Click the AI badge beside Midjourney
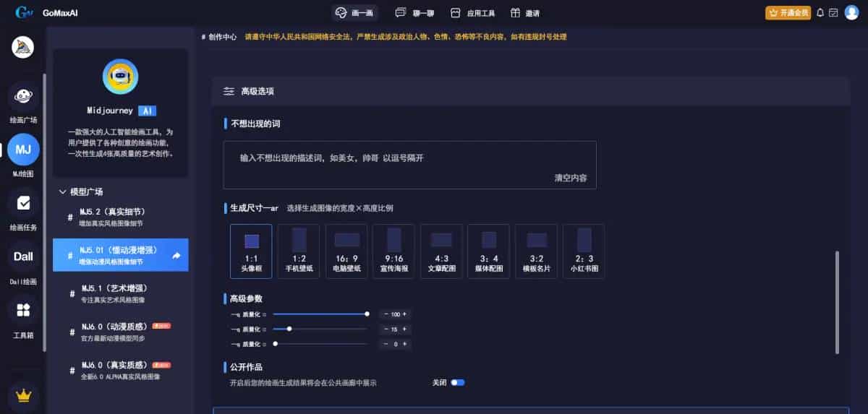868x414 pixels. point(147,111)
